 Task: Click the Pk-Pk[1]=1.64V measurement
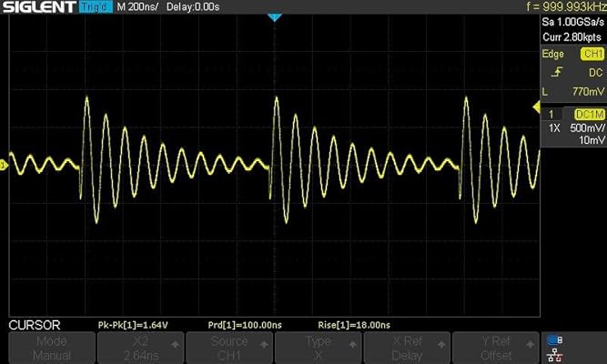(x=133, y=325)
